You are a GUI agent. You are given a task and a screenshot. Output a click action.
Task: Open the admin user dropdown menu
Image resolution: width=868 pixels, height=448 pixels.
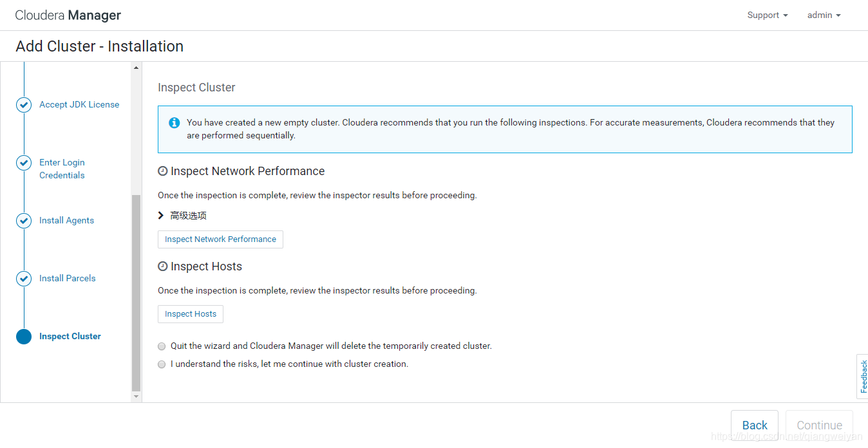coord(824,15)
